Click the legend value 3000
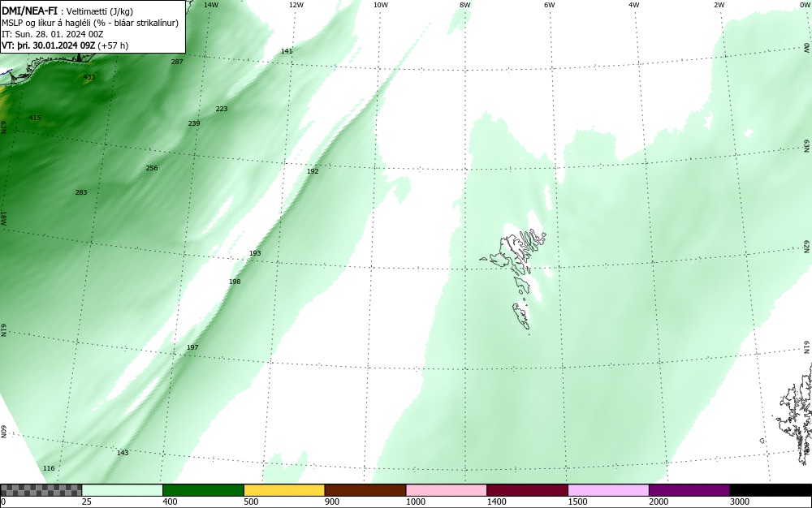812x508 pixels. pos(740,502)
